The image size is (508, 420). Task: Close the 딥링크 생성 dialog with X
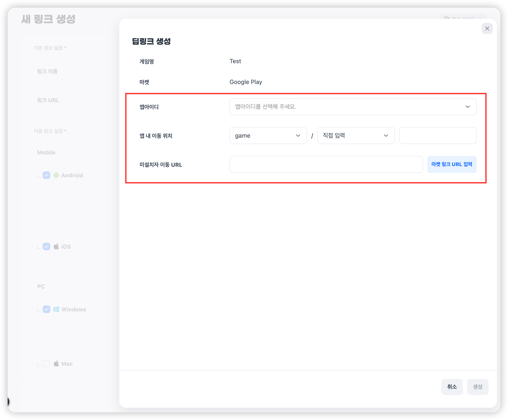(x=487, y=29)
